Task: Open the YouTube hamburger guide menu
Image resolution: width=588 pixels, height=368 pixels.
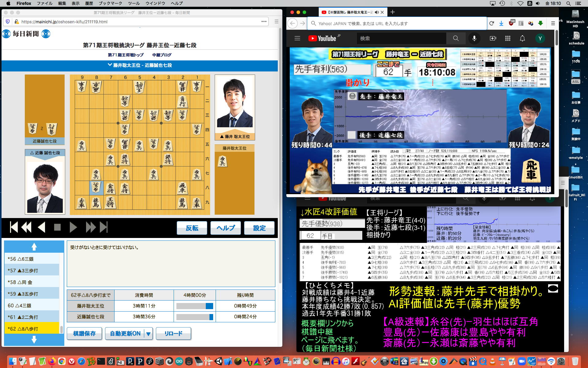Action: click(x=297, y=38)
